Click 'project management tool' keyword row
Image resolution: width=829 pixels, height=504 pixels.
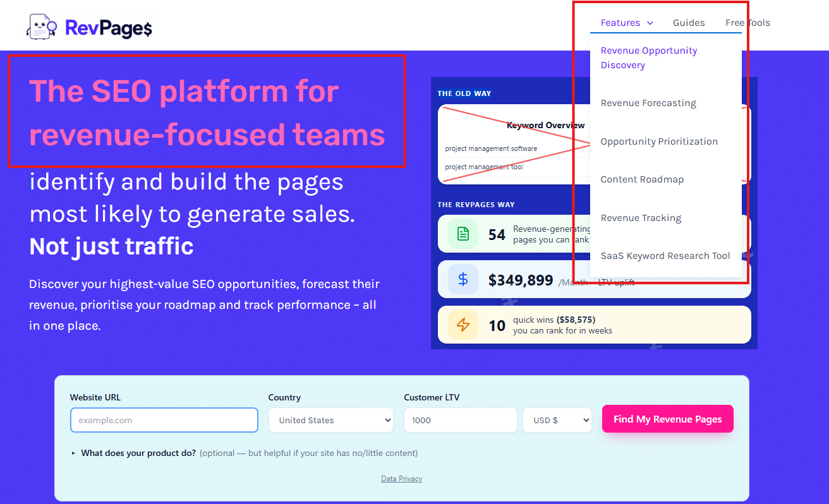tap(484, 167)
